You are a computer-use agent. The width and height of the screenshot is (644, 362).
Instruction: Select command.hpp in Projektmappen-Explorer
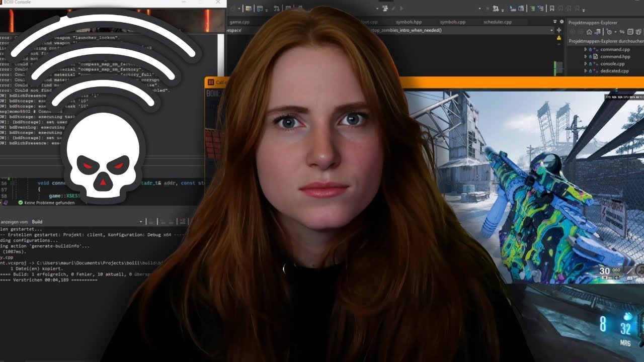click(615, 57)
